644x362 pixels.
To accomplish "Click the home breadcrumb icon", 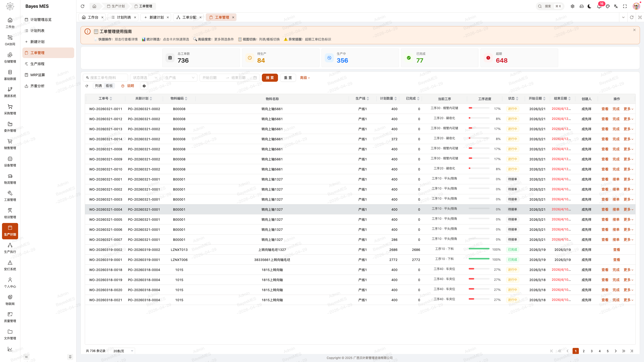I will tap(94, 6).
